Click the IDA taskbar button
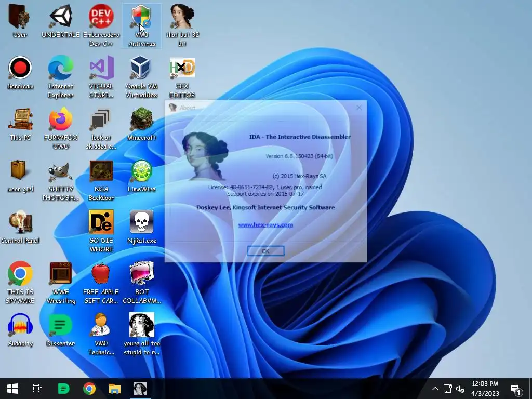 click(140, 389)
